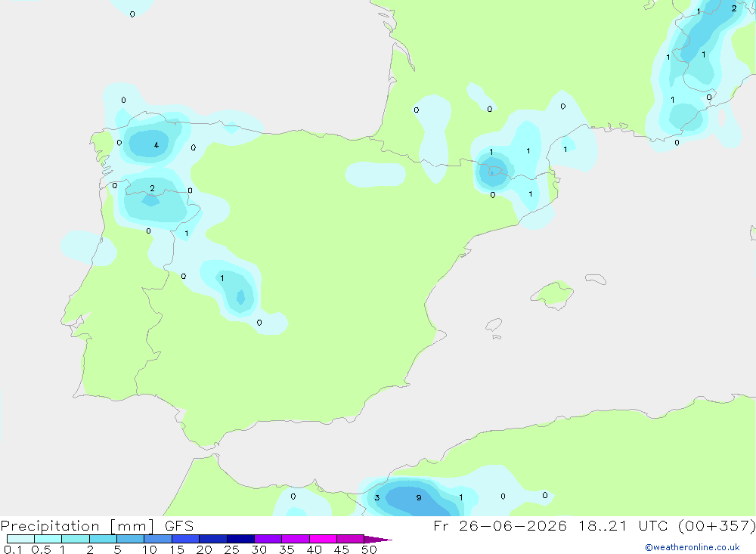Click the '9' precipitation value over North Africa
The height and width of the screenshot is (554, 756).
(x=419, y=497)
